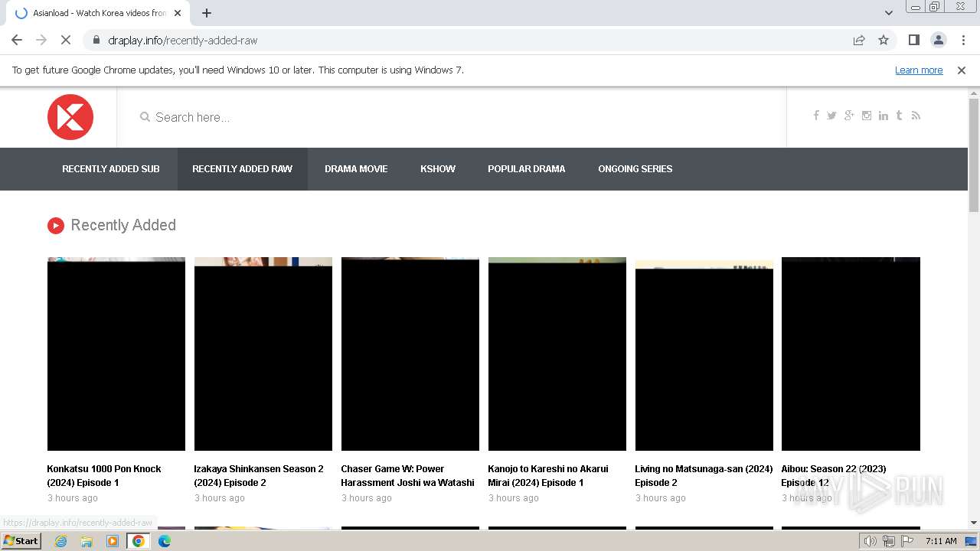The image size is (980, 551).
Task: Open the Ongoing Series section
Action: (x=635, y=169)
